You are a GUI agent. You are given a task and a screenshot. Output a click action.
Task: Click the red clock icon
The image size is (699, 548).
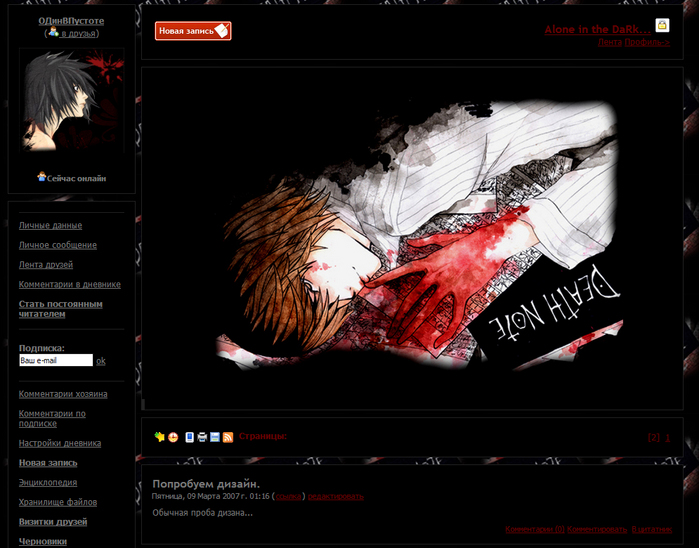pyautogui.click(x=173, y=437)
